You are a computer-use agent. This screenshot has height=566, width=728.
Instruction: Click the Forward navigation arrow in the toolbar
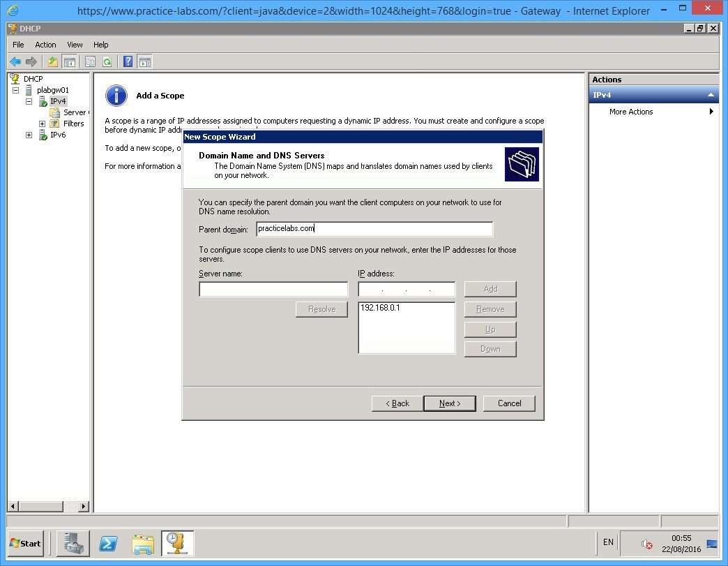[30, 61]
